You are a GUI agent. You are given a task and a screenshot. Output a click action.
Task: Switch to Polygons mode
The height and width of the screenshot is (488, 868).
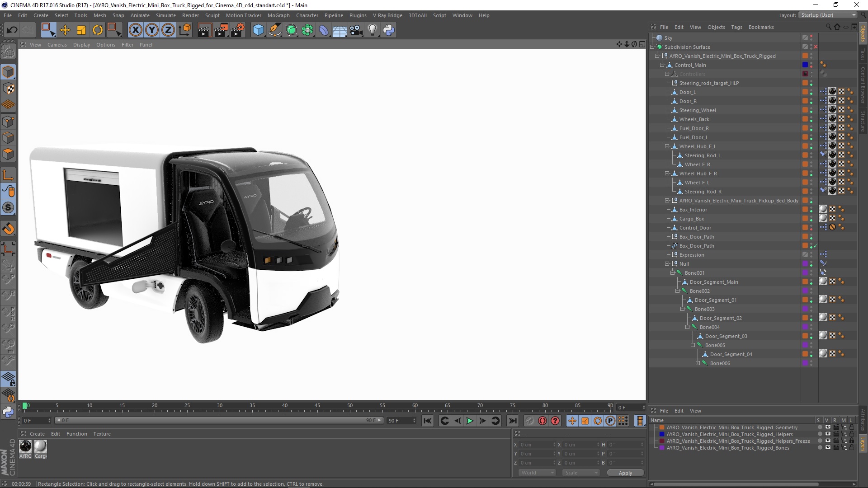pyautogui.click(x=8, y=154)
